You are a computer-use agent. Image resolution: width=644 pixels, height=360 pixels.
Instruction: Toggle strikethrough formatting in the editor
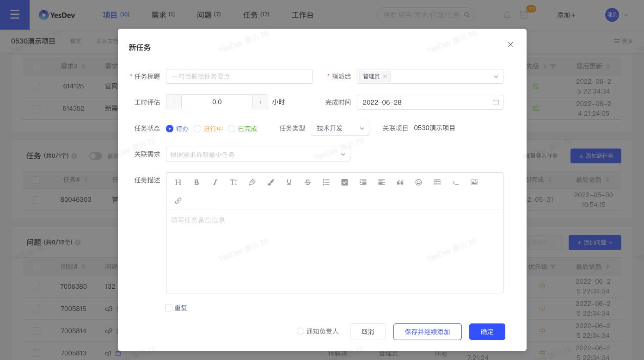[307, 182]
